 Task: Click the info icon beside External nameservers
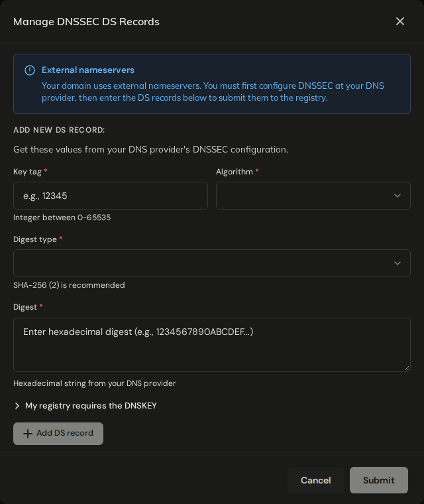coord(30,70)
